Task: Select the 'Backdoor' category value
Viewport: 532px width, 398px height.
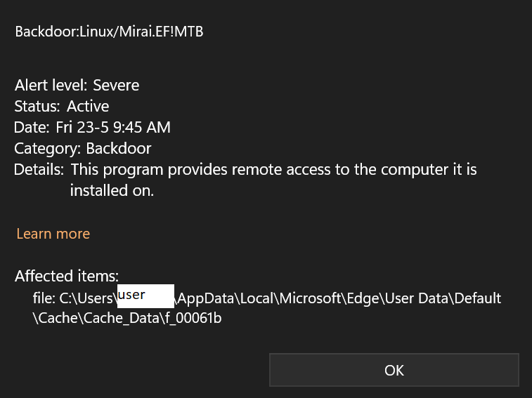Action: pyautogui.click(x=119, y=149)
